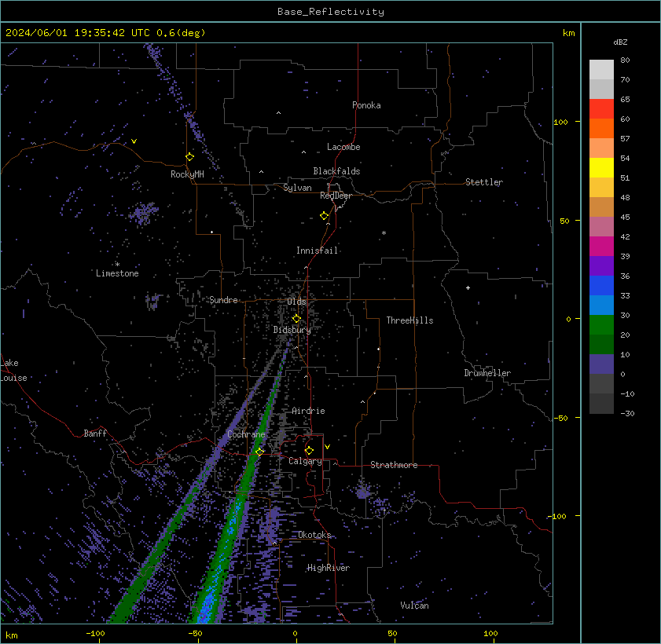Pick the bright yellow 51-54 dBZ legend swatch
Image resolution: width=661 pixels, height=644 pixels.
601,167
